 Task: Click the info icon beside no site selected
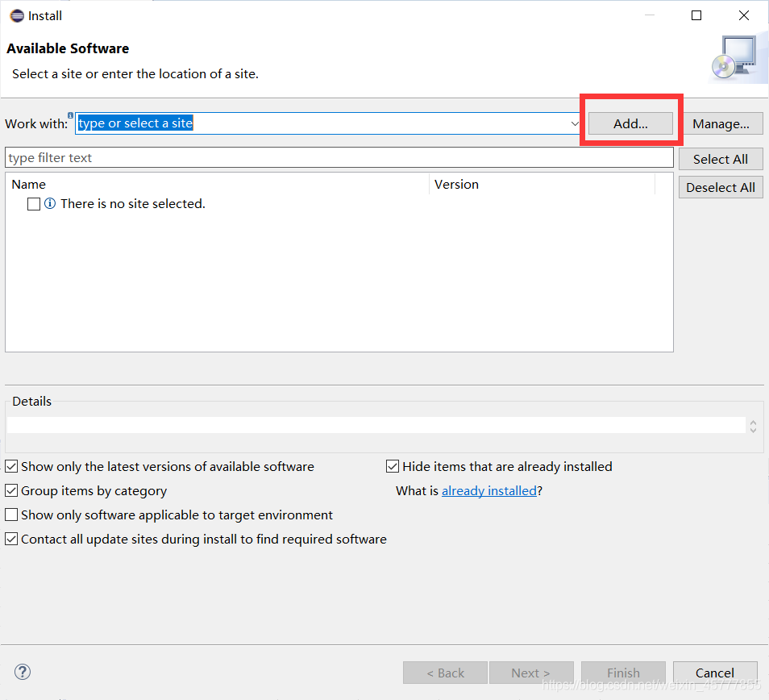tap(50, 203)
